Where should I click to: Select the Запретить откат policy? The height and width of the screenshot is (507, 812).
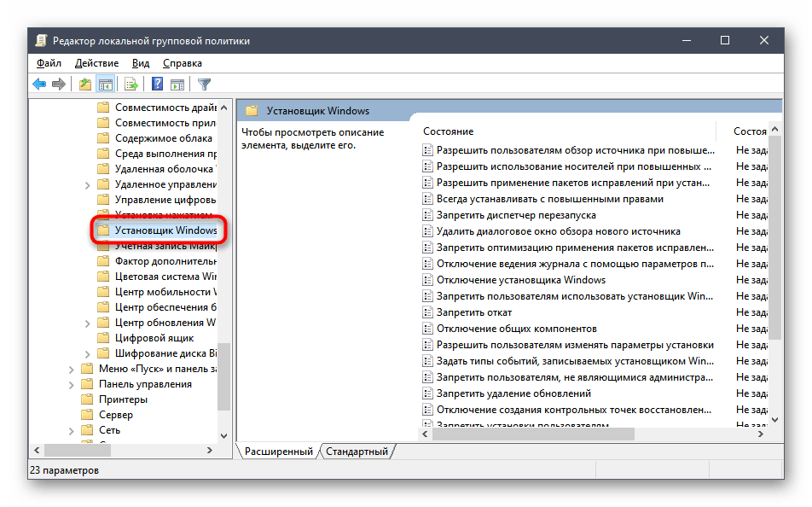coord(474,312)
